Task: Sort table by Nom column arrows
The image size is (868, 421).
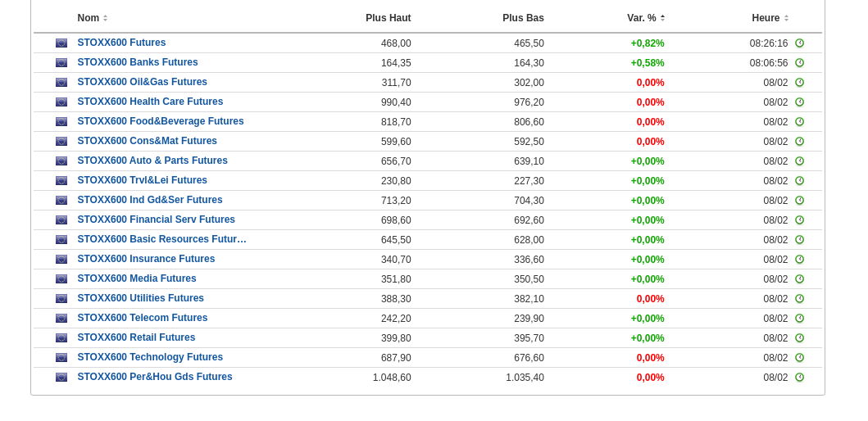Action: [x=105, y=18]
